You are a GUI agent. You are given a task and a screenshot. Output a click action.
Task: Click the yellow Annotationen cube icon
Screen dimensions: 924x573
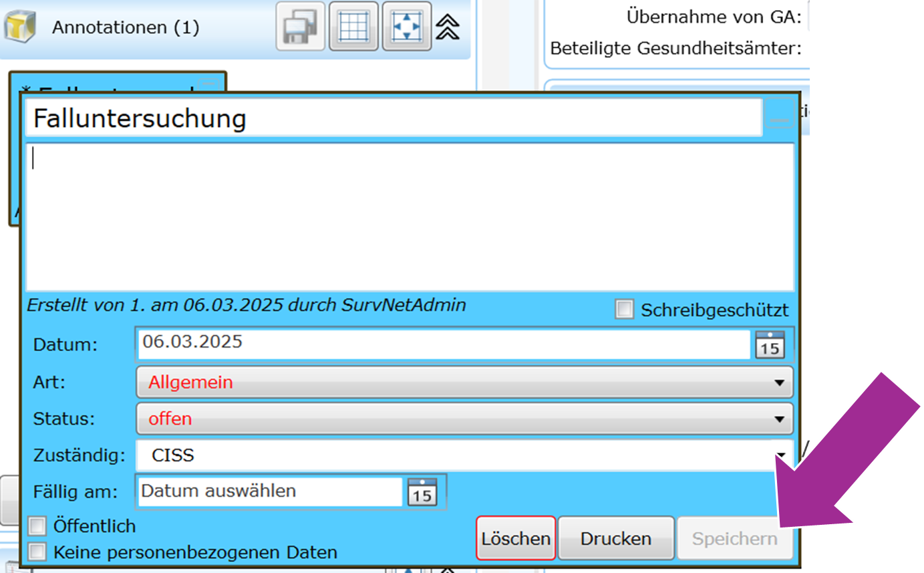pos(19,27)
